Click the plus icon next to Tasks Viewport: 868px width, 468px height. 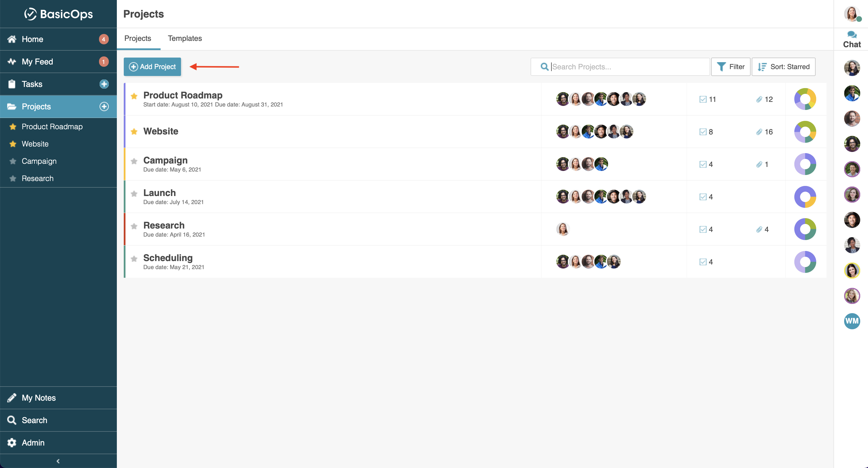click(104, 84)
